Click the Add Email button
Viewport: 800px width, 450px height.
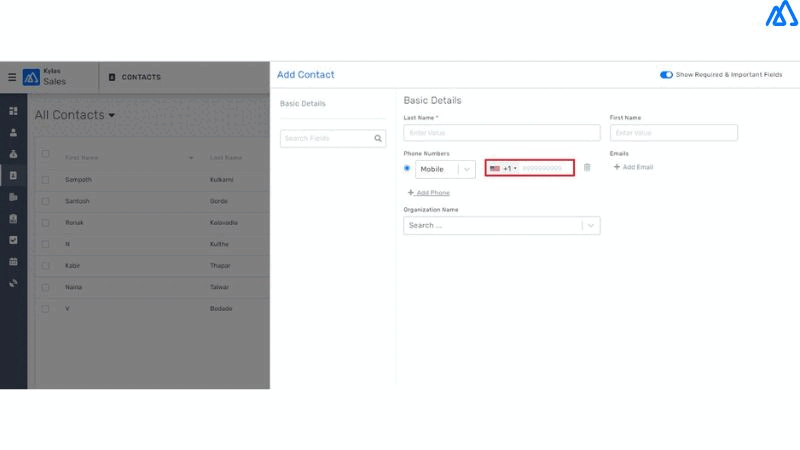tap(633, 167)
